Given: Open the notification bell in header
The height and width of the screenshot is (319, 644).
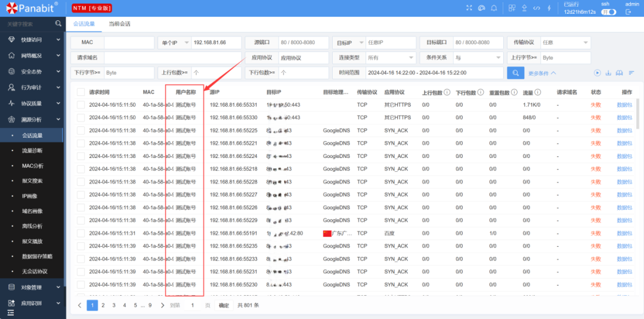Looking at the screenshot, I should [x=494, y=8].
